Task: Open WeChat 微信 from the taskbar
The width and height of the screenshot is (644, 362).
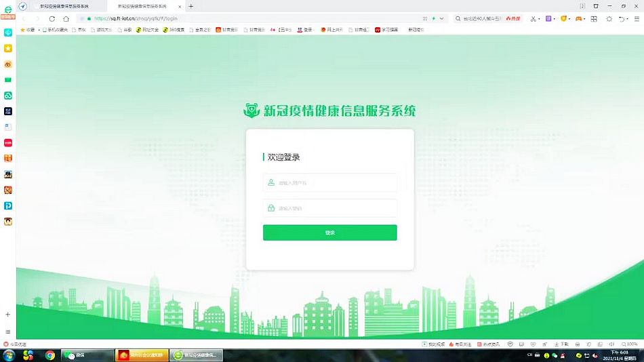Action: 87,355
